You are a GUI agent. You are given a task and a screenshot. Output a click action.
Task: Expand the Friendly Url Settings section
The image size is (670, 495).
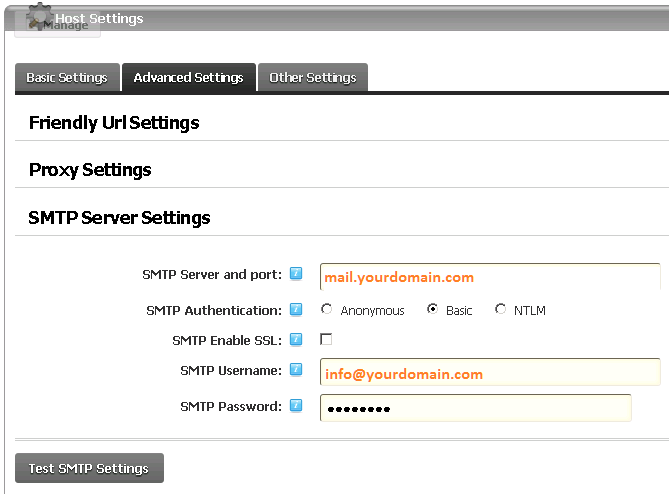(114, 123)
